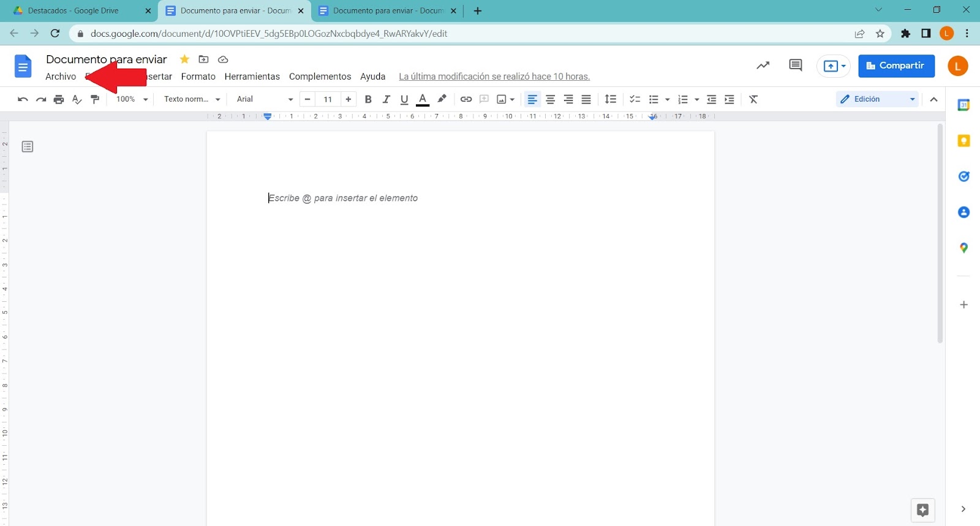Open Google account avatar in Docs

pos(958,66)
